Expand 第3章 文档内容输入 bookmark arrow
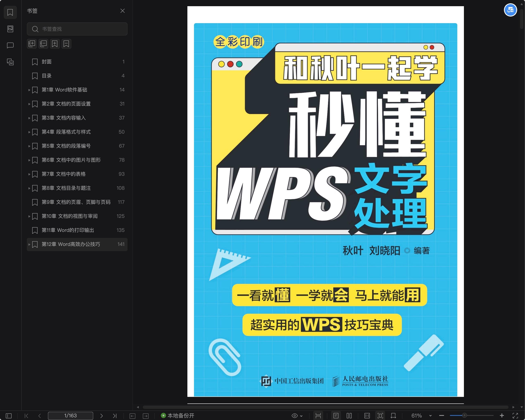 tap(29, 118)
